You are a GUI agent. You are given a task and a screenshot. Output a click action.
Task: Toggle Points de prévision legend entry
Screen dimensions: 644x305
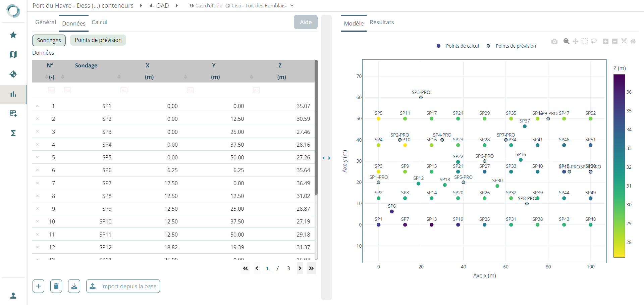512,46
